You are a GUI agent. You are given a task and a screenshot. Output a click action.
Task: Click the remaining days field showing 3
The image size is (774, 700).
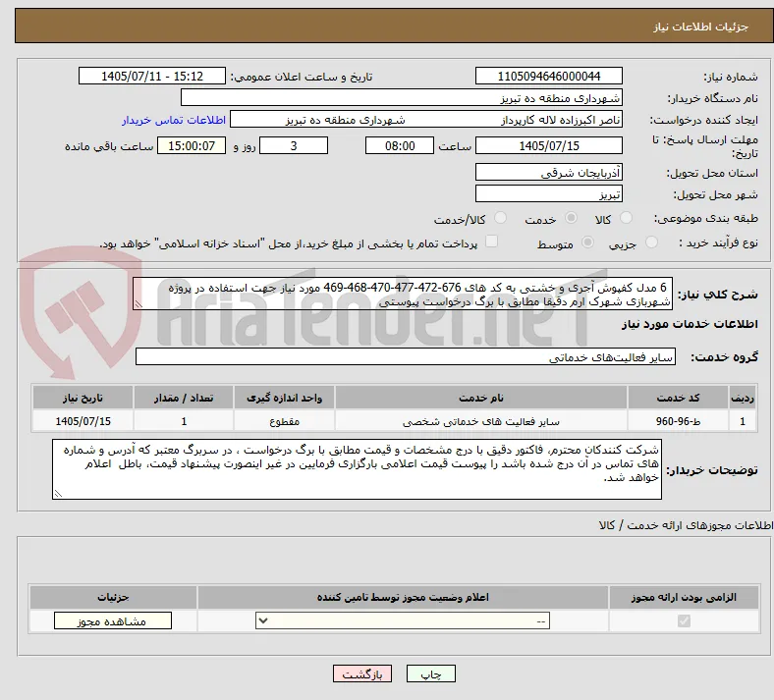click(294, 145)
